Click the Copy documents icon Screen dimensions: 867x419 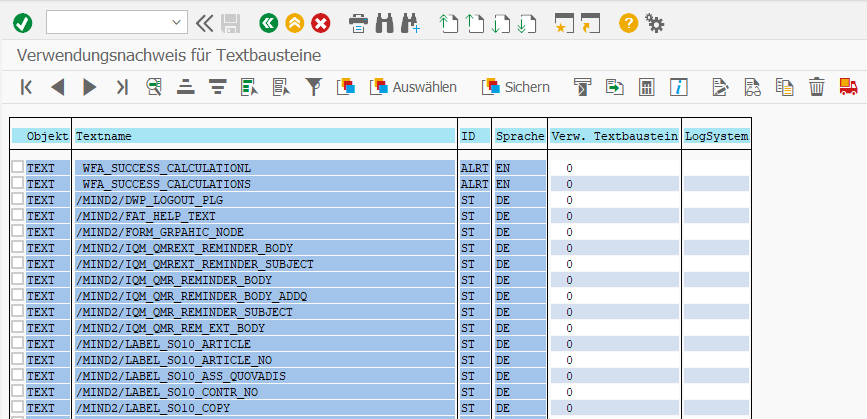[x=785, y=87]
